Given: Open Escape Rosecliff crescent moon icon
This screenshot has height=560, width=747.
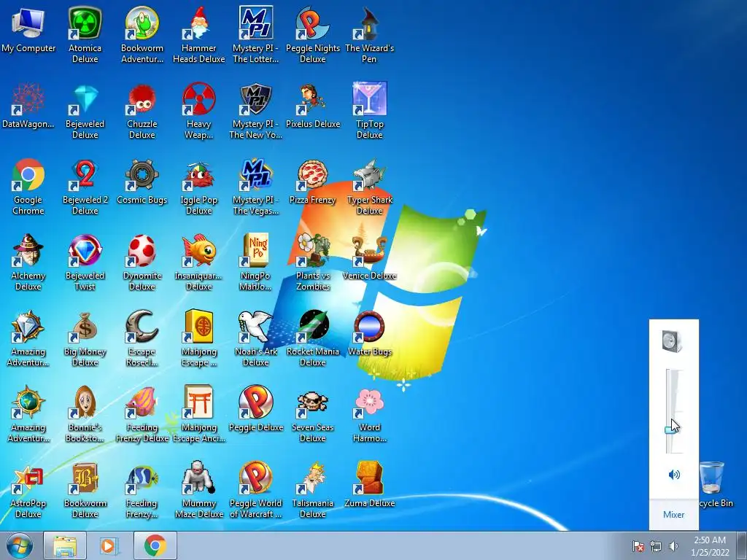Looking at the screenshot, I should tap(142, 338).
